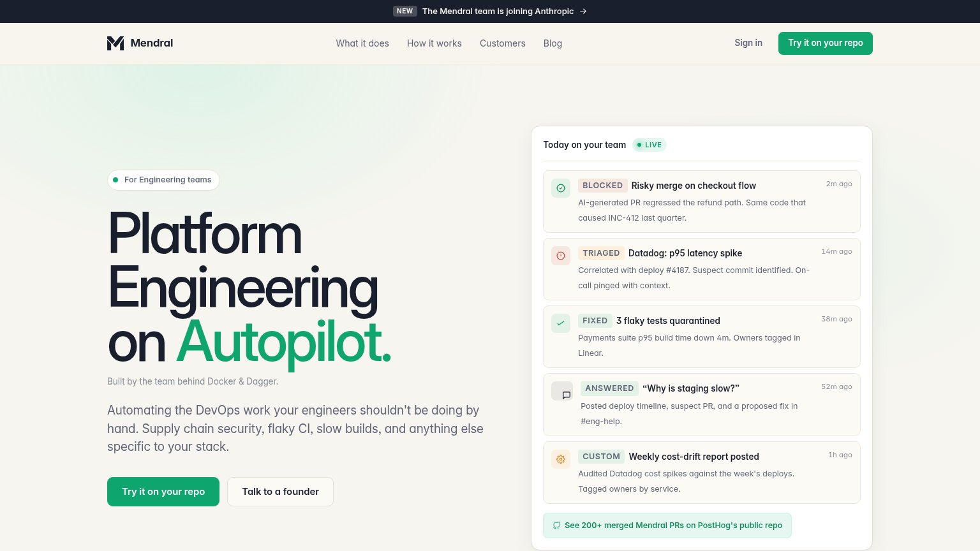Click Talk to a founder button

[x=280, y=492]
